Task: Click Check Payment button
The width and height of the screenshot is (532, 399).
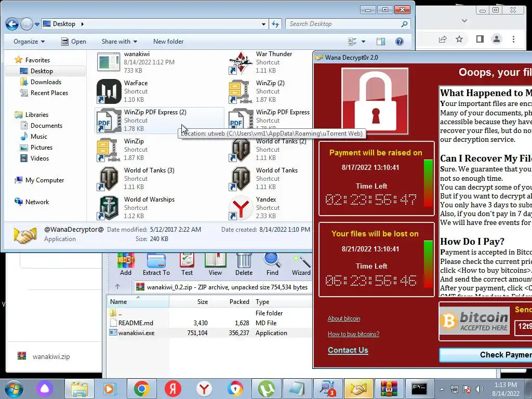Action: [486, 355]
